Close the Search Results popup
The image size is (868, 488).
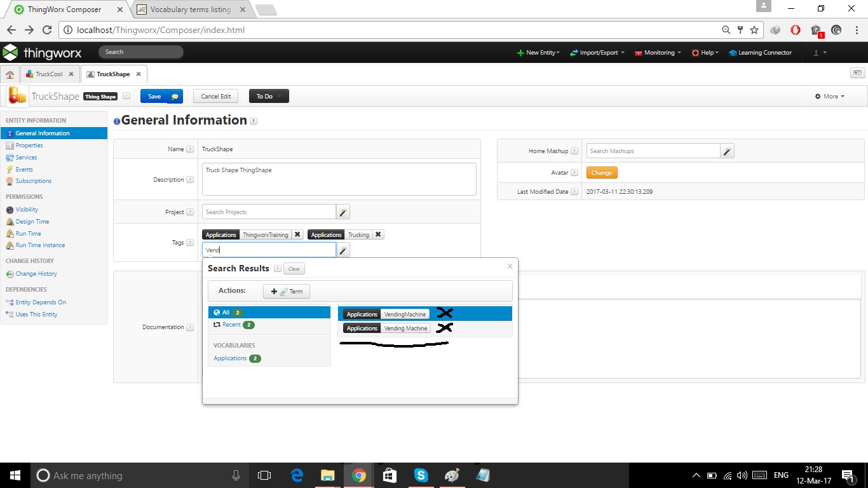pos(510,266)
